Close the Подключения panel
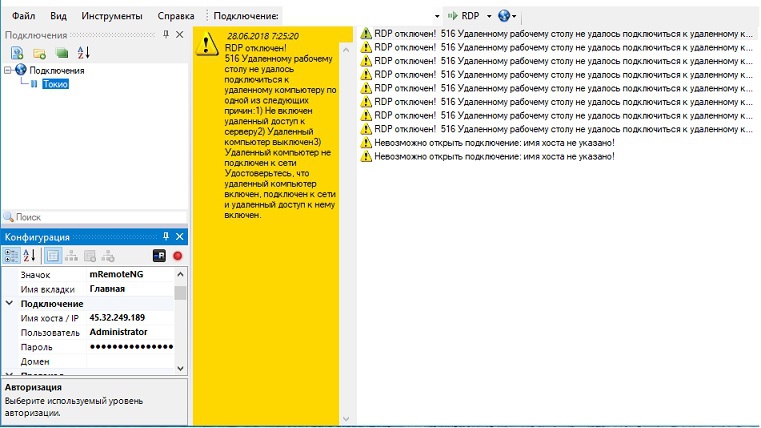Image resolution: width=761 pixels, height=428 pixels. tap(180, 34)
